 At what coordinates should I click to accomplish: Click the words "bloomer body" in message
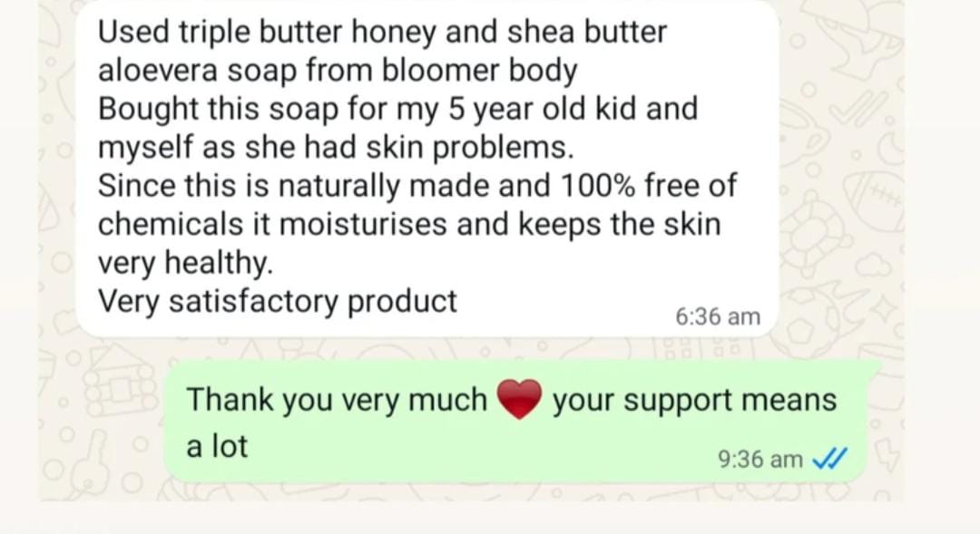click(479, 70)
